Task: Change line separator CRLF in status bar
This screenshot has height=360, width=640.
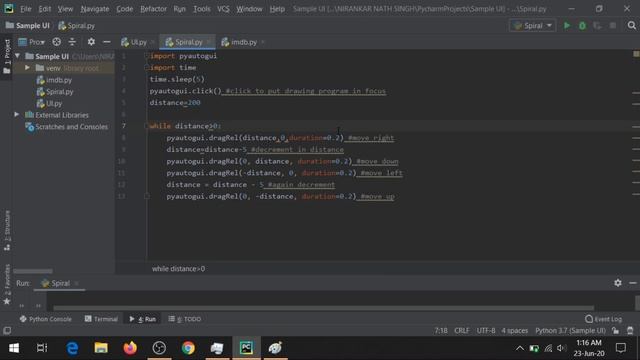Action: click(462, 331)
